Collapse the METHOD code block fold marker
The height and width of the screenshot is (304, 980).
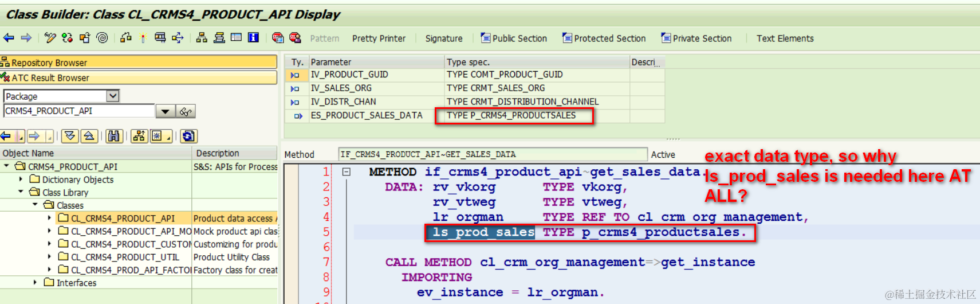[x=347, y=172]
